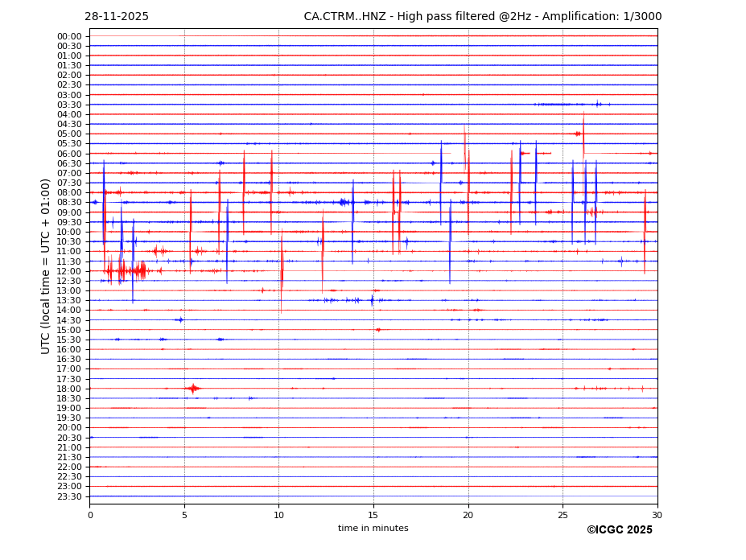Pick the 12:00 time row label

(x=68, y=271)
